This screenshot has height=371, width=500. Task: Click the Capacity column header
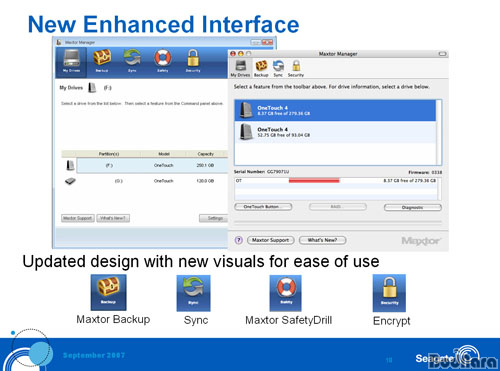tap(206, 154)
